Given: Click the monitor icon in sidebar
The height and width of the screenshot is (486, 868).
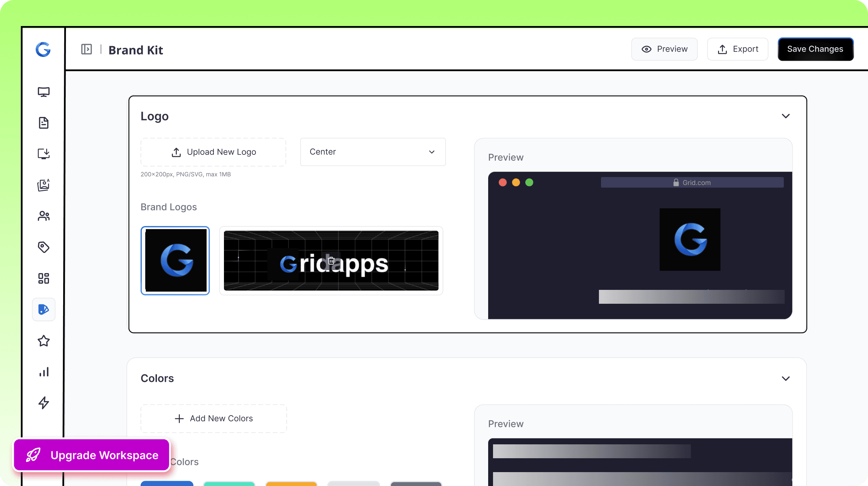Looking at the screenshot, I should tap(43, 92).
